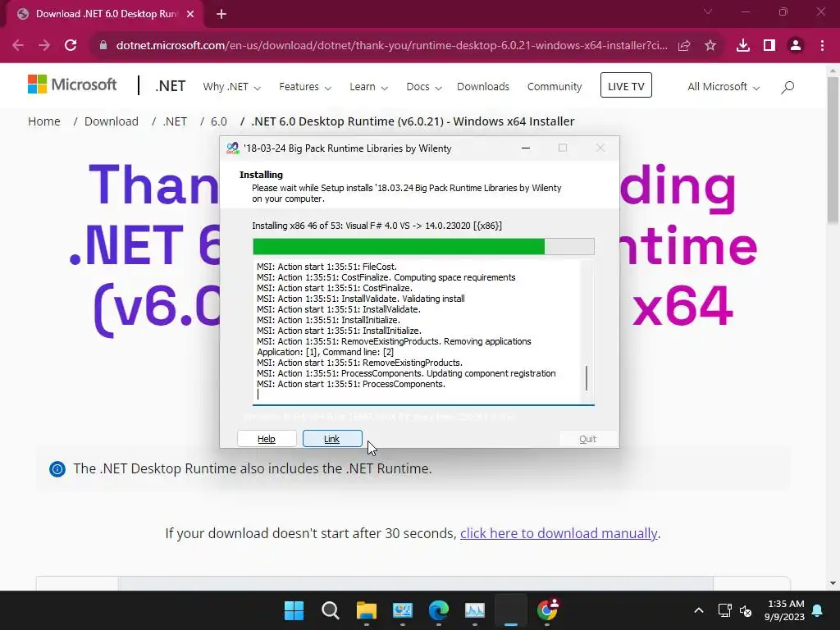This screenshot has height=630, width=840.
Task: Toggle the Chrome side panel icon
Action: [x=769, y=46]
